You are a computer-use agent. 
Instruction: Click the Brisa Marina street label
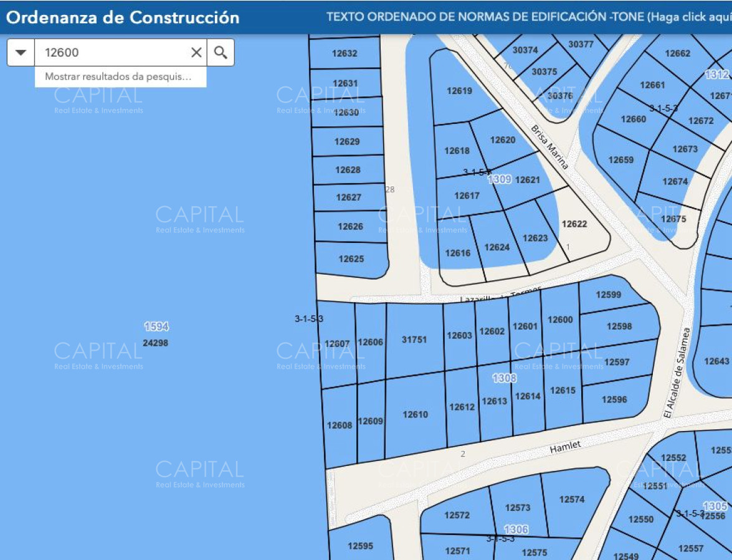click(549, 147)
